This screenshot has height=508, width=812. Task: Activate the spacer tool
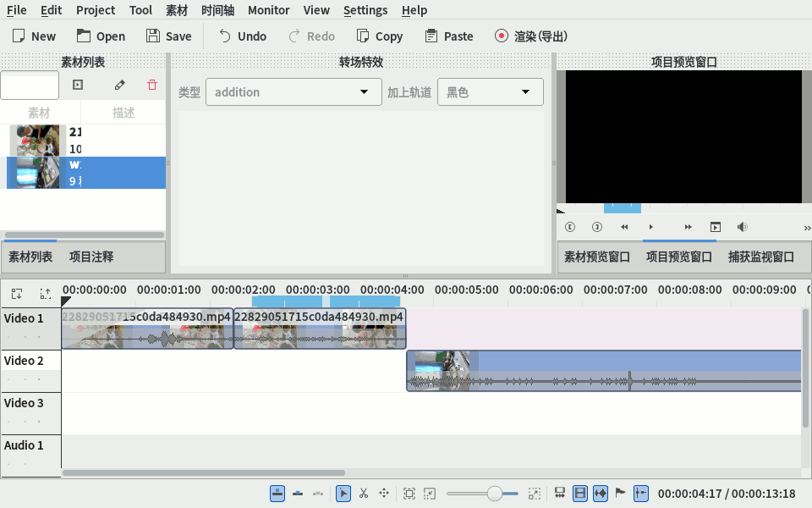[x=384, y=494]
